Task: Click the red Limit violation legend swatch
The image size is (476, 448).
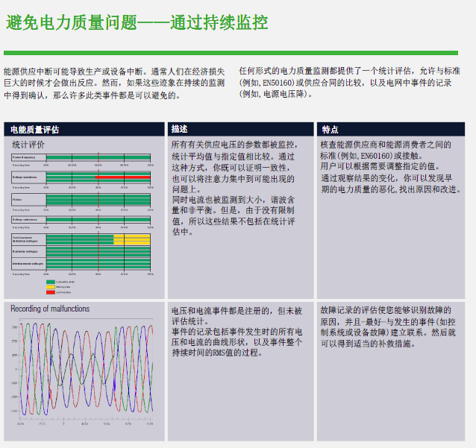Action: point(51,291)
